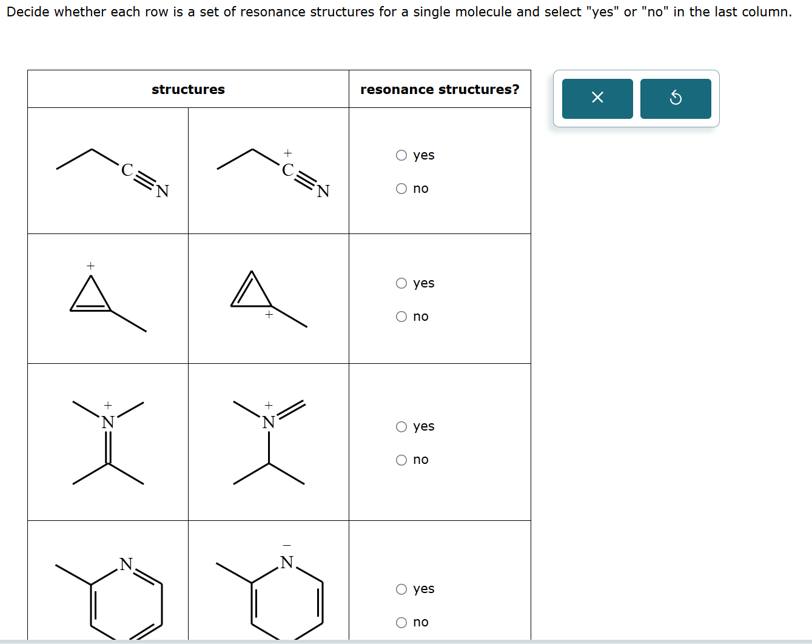This screenshot has height=644, width=812.
Task: Click the X clear-answer button
Action: point(597,98)
